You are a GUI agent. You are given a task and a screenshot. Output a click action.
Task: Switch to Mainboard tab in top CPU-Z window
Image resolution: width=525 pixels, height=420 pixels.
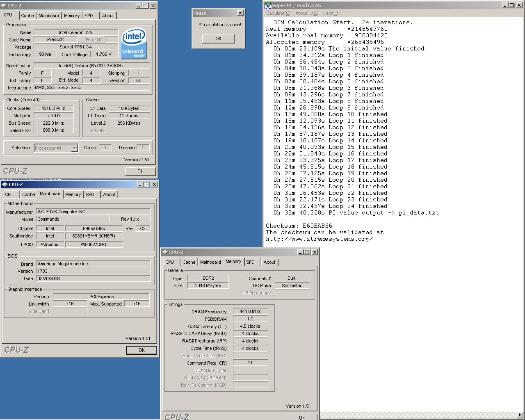click(x=49, y=16)
